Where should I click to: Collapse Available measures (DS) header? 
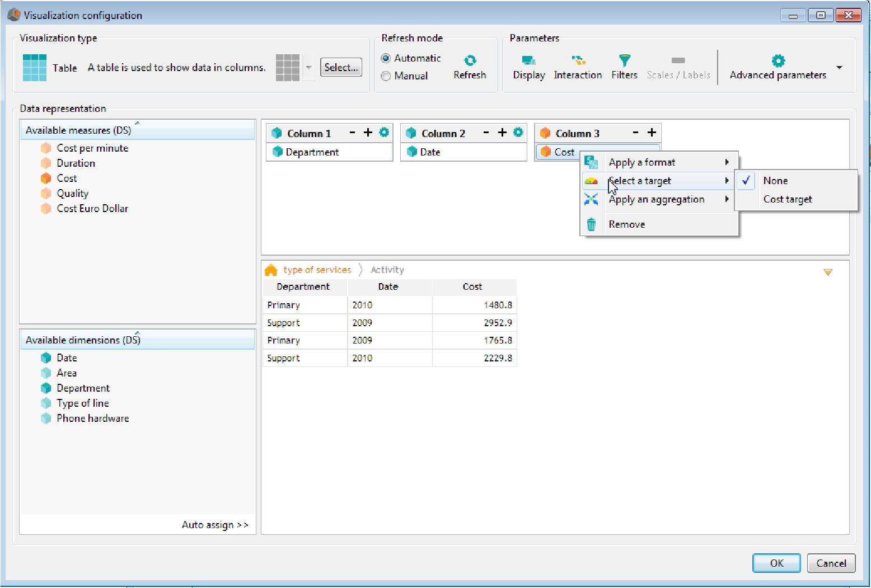pos(137,130)
